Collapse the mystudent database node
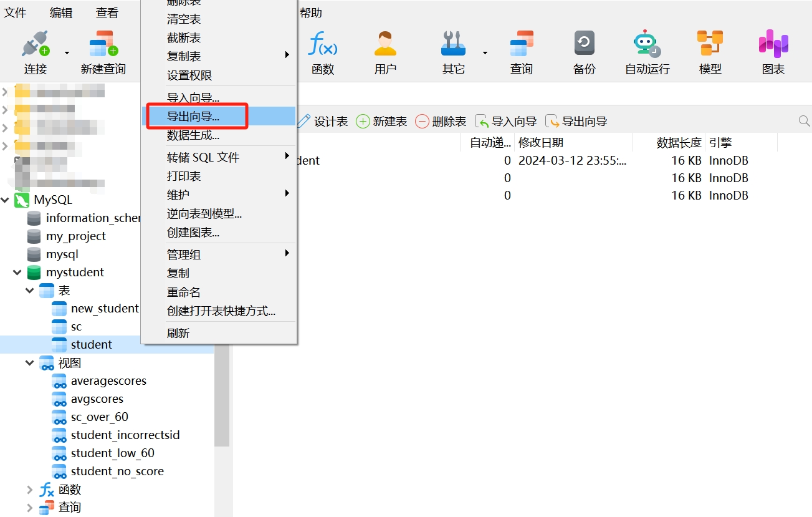 click(17, 273)
